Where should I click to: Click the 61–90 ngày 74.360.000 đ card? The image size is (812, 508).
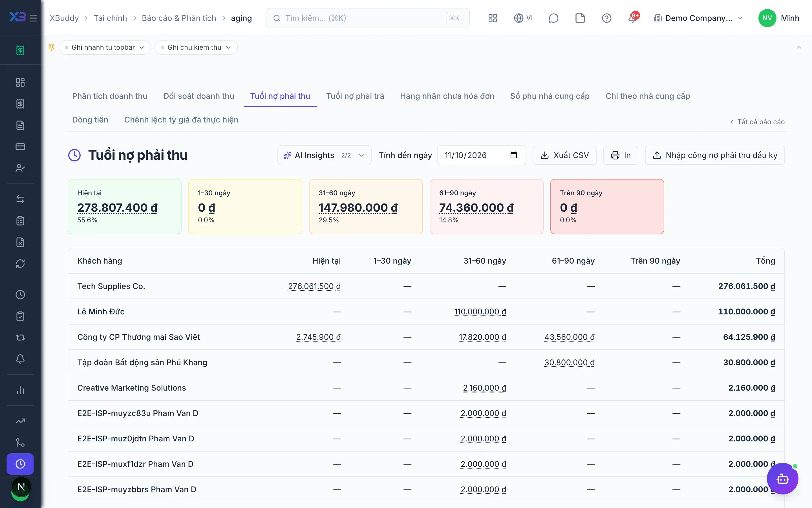(486, 207)
